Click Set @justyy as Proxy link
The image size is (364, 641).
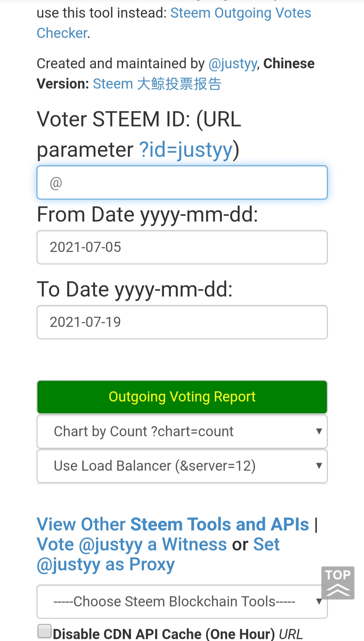(106, 564)
